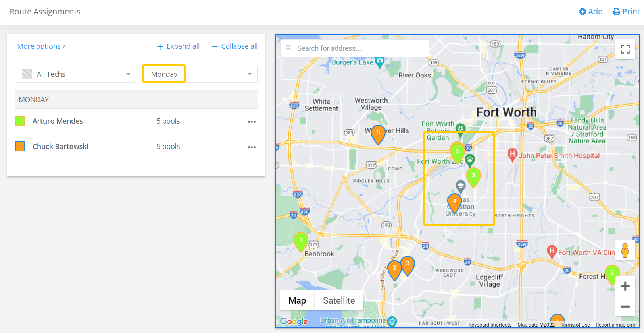Image resolution: width=644 pixels, height=333 pixels.
Task: Zoom in on the map
Action: 625,286
